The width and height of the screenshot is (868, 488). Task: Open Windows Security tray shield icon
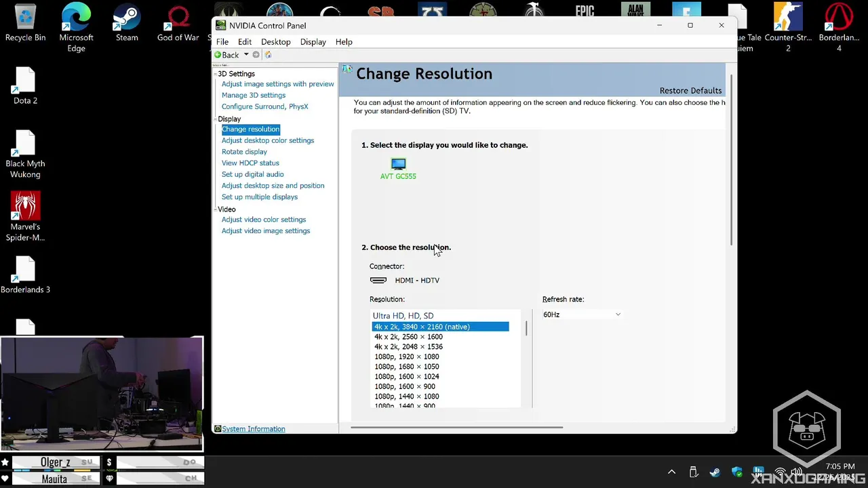[737, 472]
